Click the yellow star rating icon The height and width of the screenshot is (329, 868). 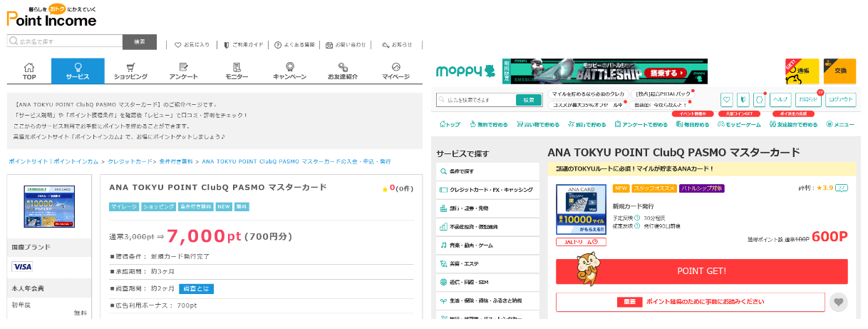[385, 189]
